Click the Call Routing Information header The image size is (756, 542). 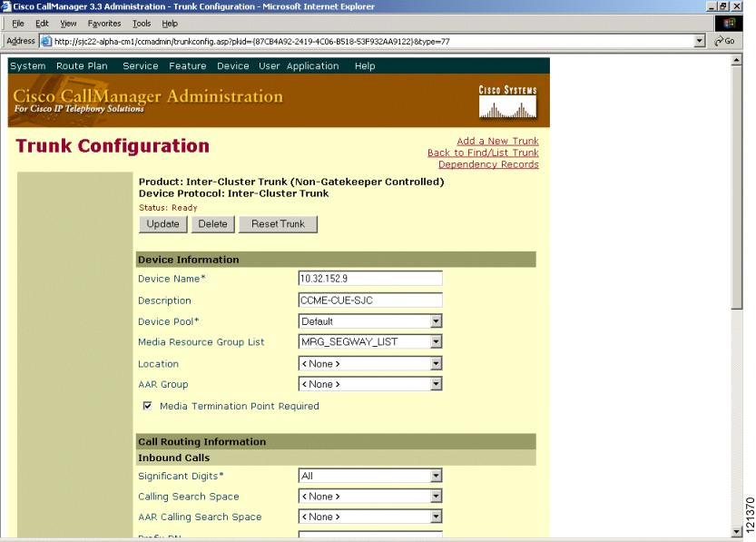click(336, 441)
